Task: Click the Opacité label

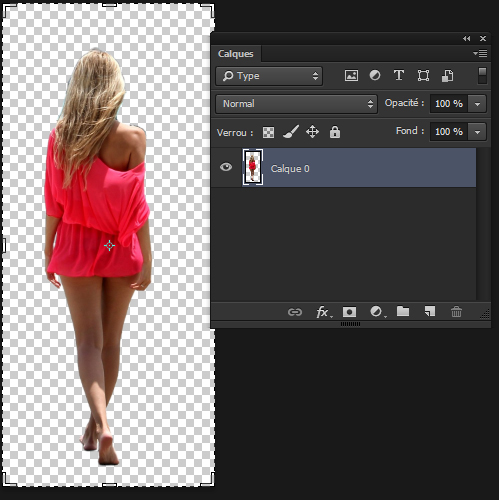Action: 404,103
